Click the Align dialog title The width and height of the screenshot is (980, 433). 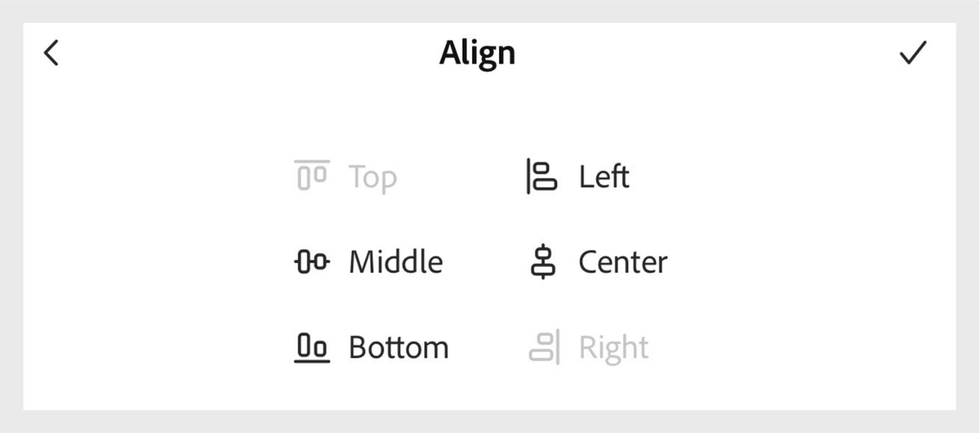coord(477,51)
